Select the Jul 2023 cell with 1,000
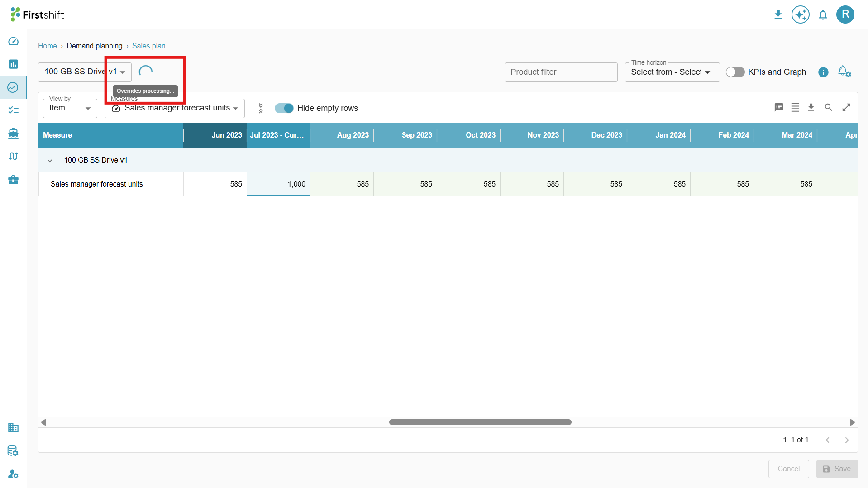The height and width of the screenshot is (488, 868). coord(278,184)
